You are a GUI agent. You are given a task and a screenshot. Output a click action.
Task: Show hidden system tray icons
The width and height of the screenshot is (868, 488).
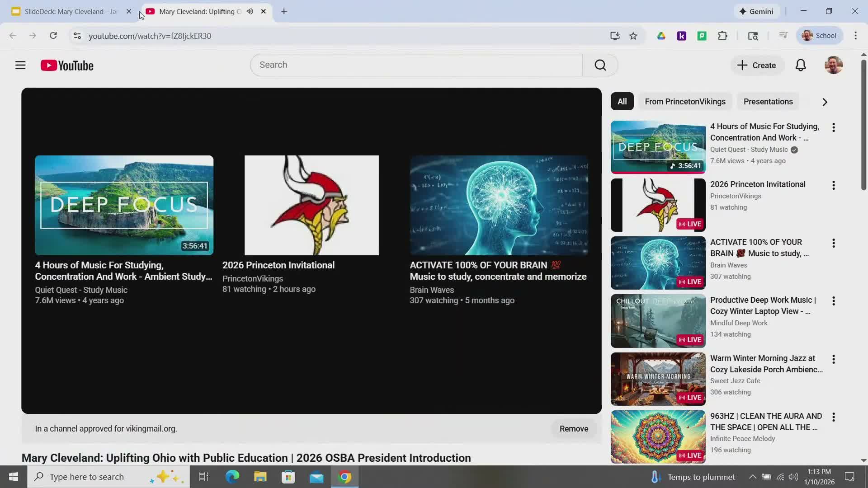tap(752, 477)
